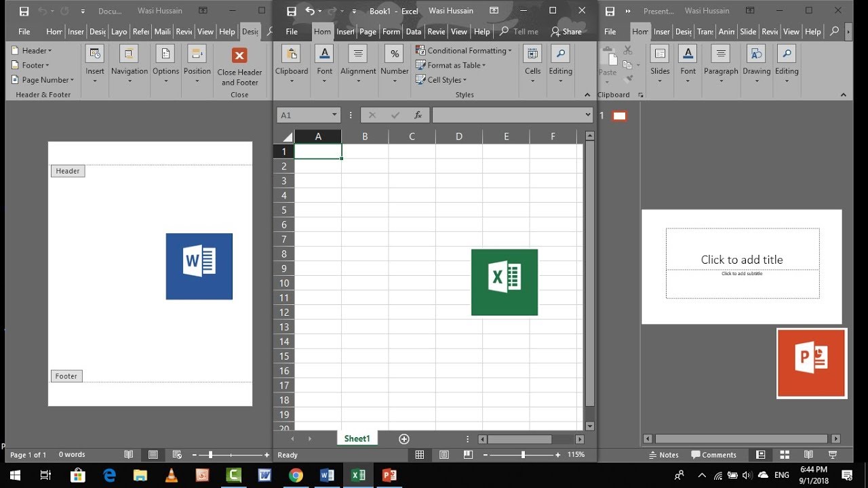This screenshot has width=868, height=488.
Task: Switch Excel to Page Layout view
Action: [444, 455]
